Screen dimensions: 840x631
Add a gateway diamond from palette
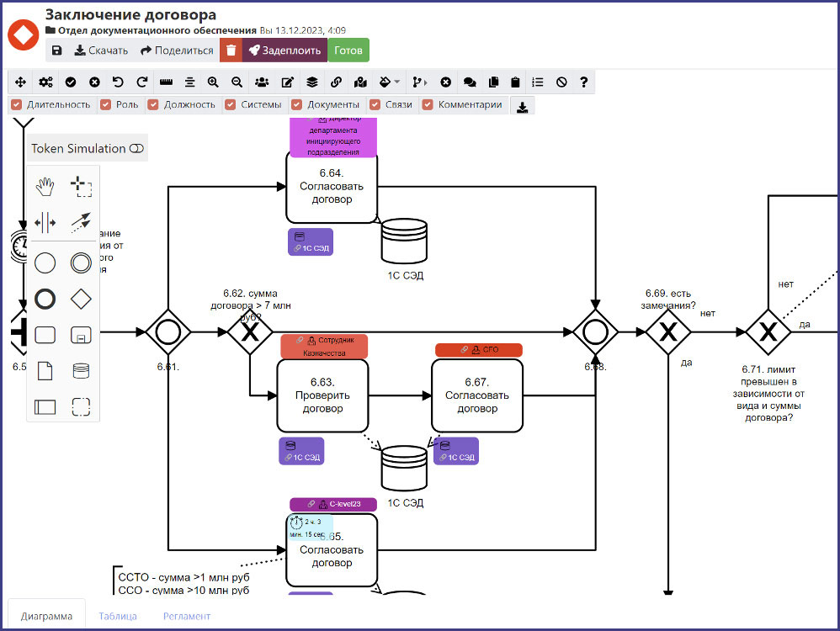[x=81, y=298]
